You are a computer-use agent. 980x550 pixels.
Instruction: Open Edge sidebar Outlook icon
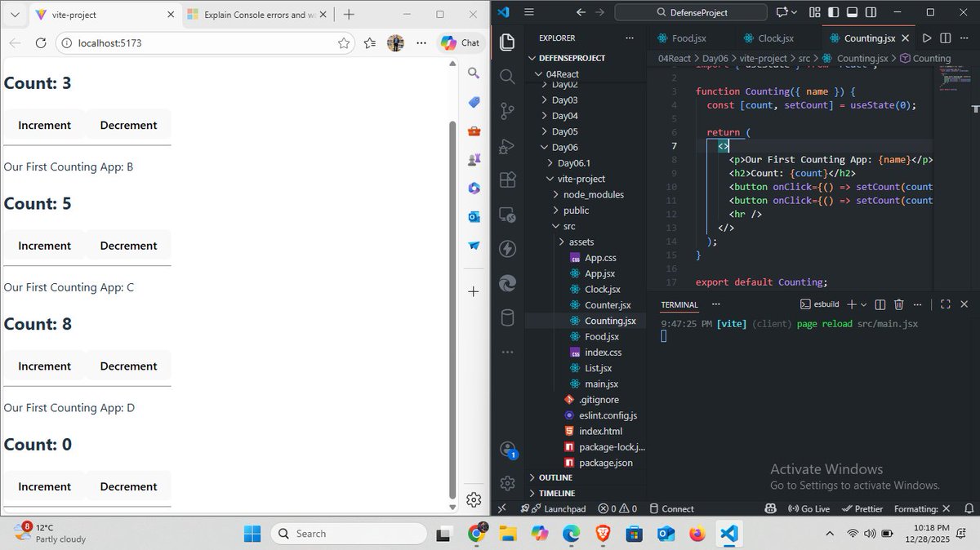474,216
